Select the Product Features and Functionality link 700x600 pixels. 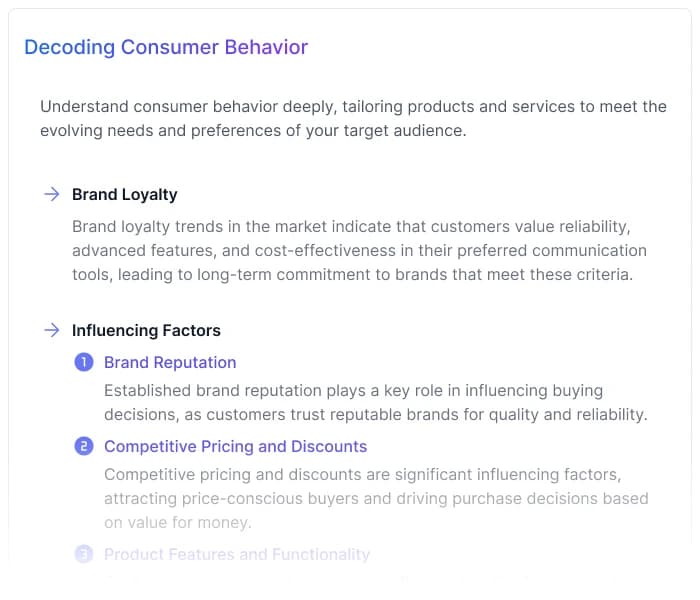(237, 554)
